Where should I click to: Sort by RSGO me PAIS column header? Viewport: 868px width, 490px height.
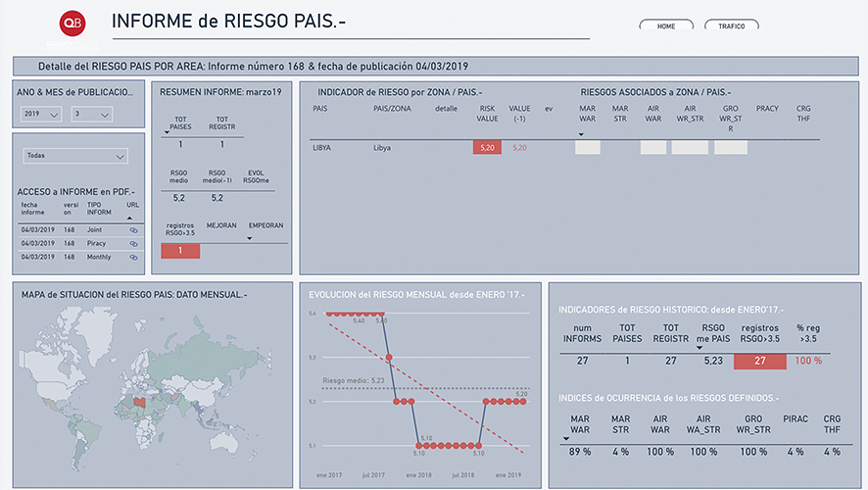[x=713, y=333]
